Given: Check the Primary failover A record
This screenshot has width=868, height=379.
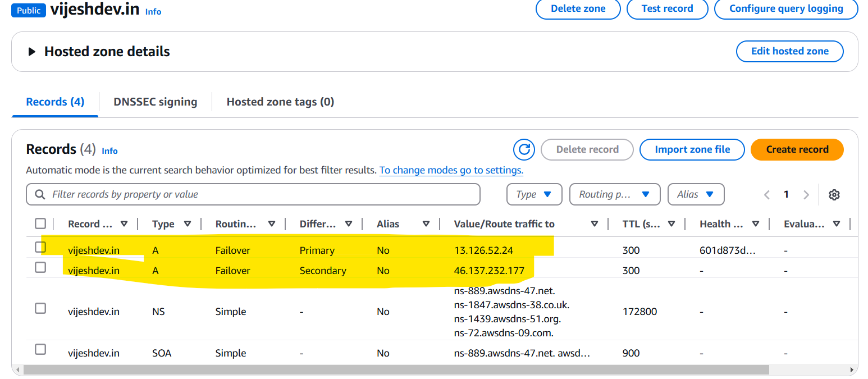Looking at the screenshot, I should [40, 247].
